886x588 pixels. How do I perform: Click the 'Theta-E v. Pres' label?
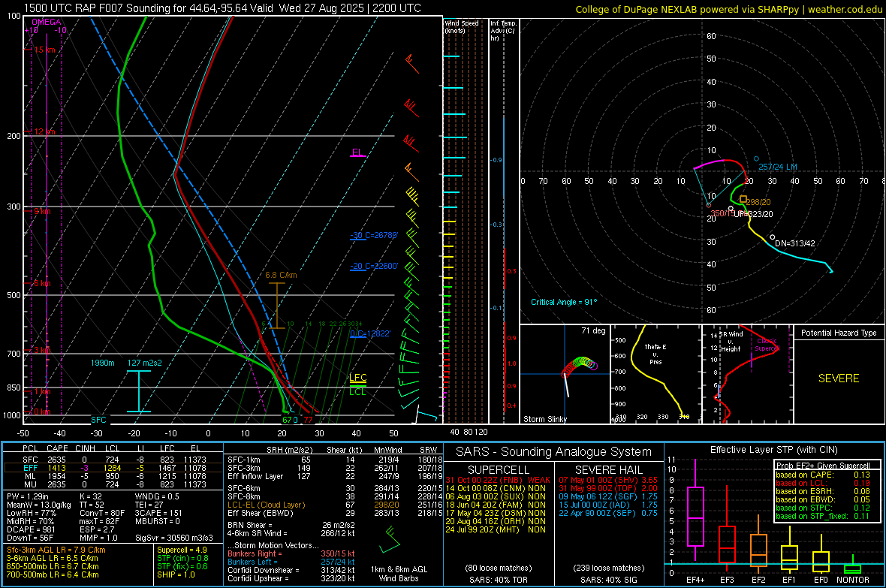tap(655, 354)
